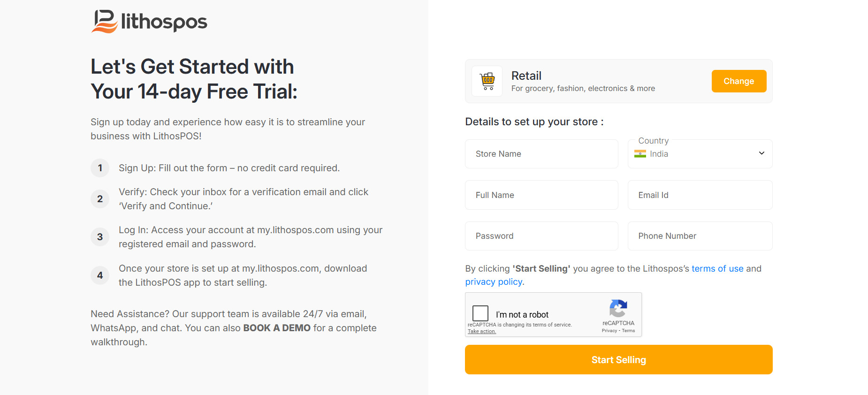Click the LithosPOS logo
This screenshot has width=868, height=395.
pyautogui.click(x=149, y=22)
